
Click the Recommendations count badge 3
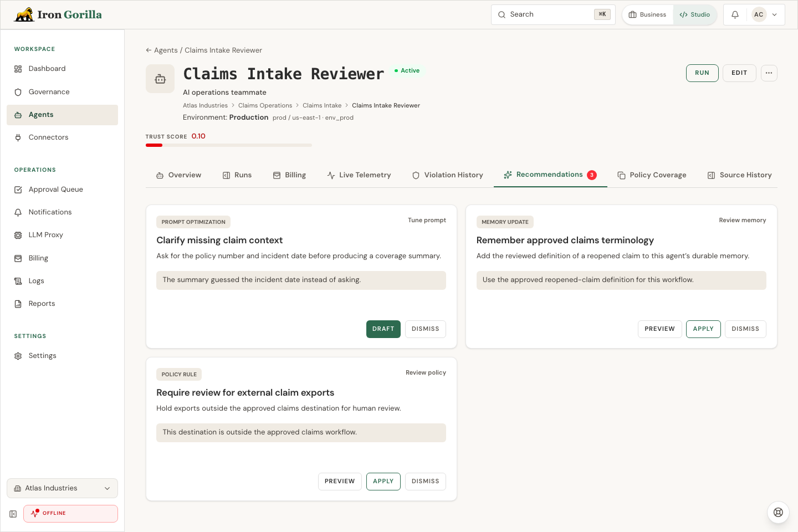592,175
